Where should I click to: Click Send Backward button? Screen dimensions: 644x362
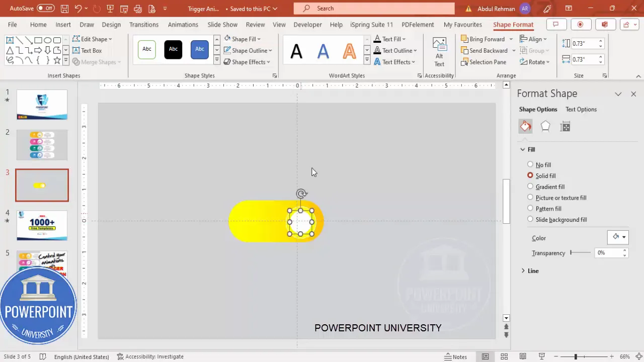(x=484, y=50)
